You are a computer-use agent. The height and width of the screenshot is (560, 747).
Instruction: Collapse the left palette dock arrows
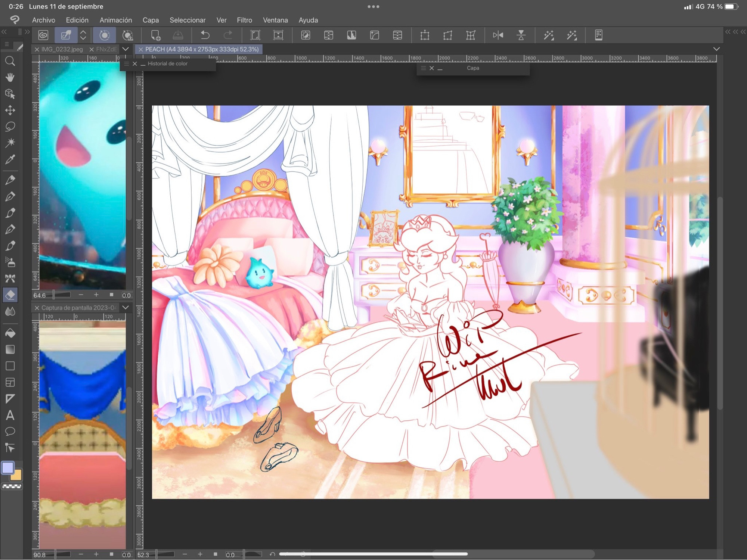(x=4, y=32)
